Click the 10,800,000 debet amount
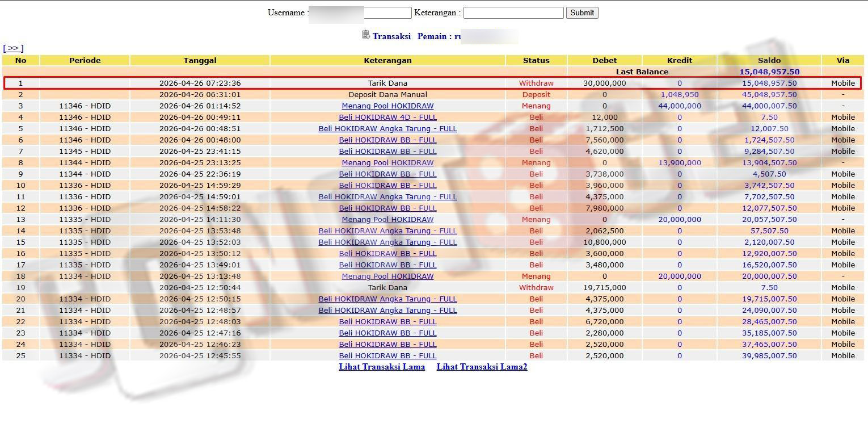868x440 pixels. (604, 242)
